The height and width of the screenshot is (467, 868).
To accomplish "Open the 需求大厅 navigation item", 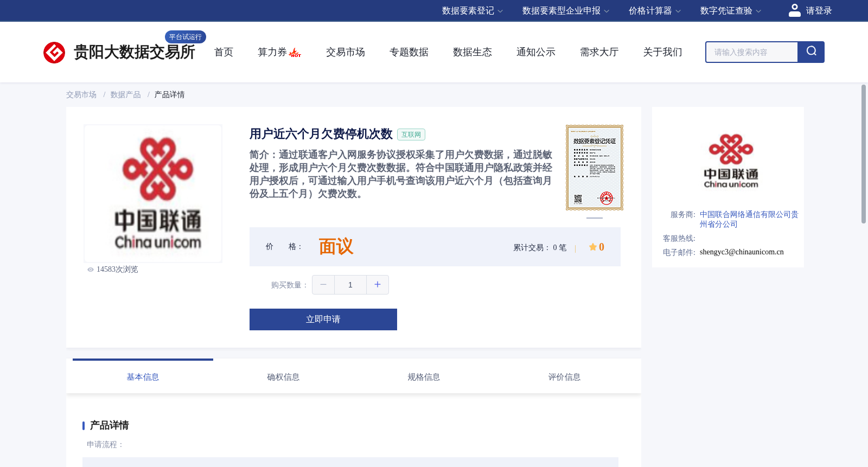I will click(599, 52).
